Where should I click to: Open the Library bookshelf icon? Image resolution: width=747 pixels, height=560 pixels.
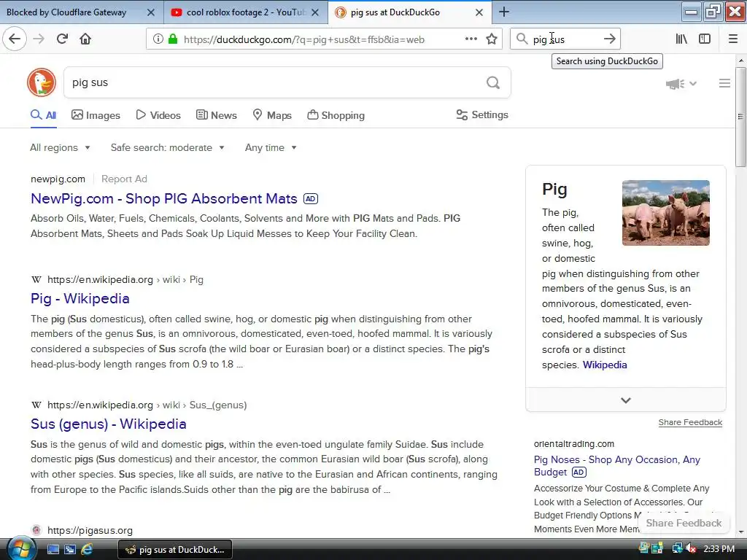coord(681,39)
